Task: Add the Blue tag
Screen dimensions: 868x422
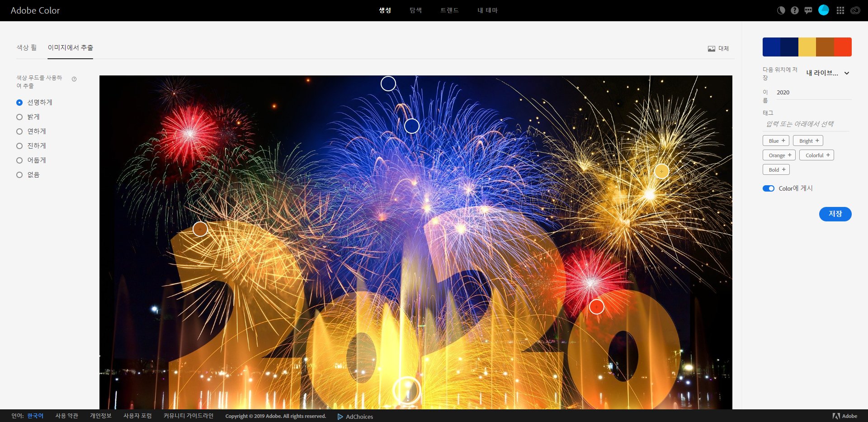Action: [776, 141]
